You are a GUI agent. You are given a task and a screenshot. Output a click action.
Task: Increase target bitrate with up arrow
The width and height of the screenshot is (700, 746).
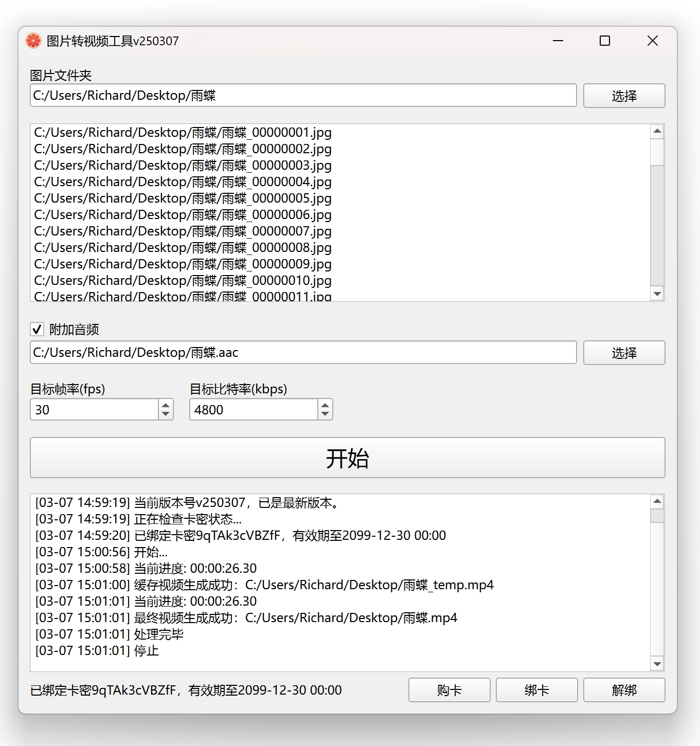[325, 405]
